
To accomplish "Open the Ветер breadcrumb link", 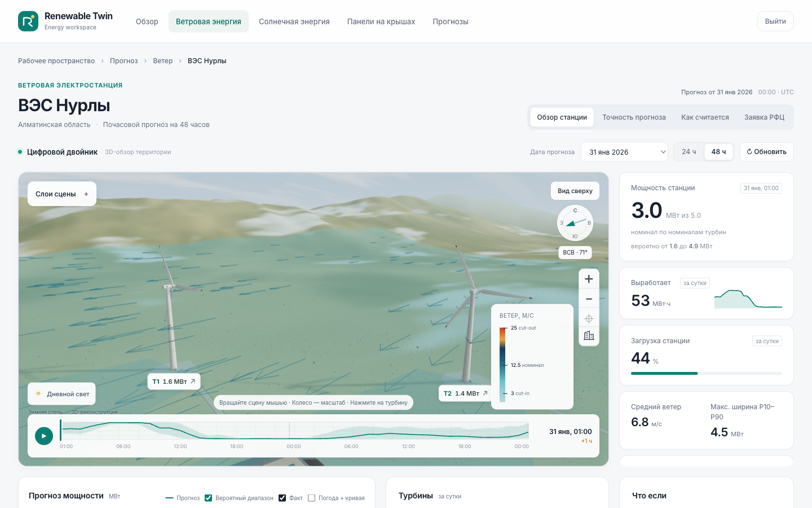I will 163,61.
